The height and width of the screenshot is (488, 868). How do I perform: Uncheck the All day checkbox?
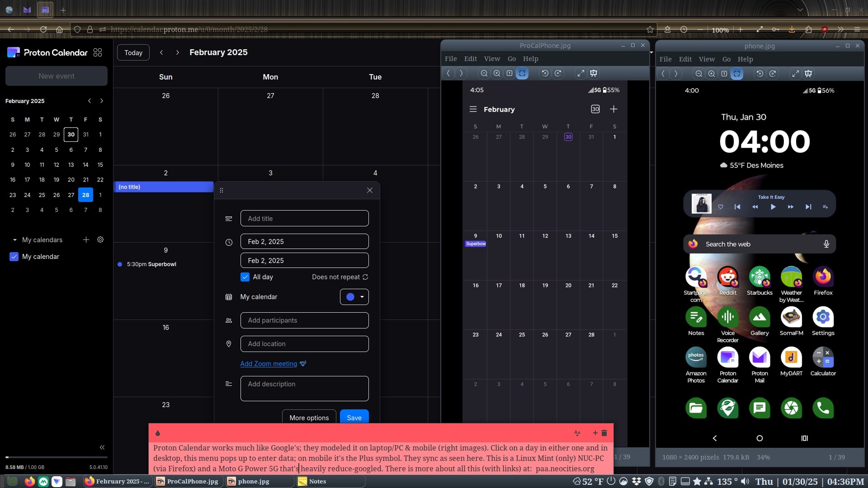(245, 277)
